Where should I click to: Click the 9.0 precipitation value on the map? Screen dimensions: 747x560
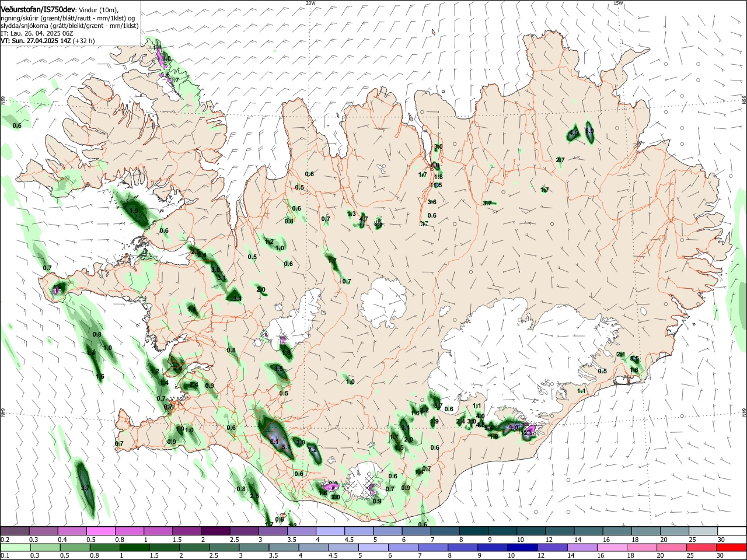tap(514, 428)
